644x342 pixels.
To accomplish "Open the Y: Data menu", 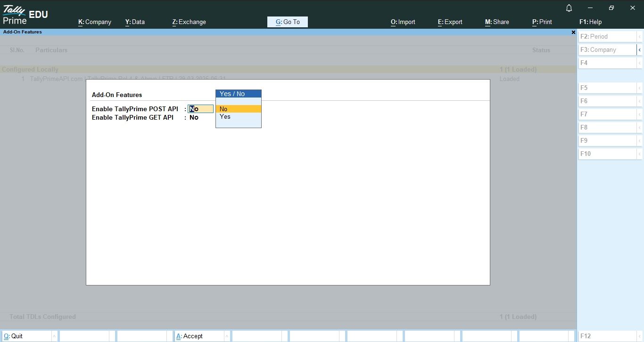I will click(x=135, y=22).
